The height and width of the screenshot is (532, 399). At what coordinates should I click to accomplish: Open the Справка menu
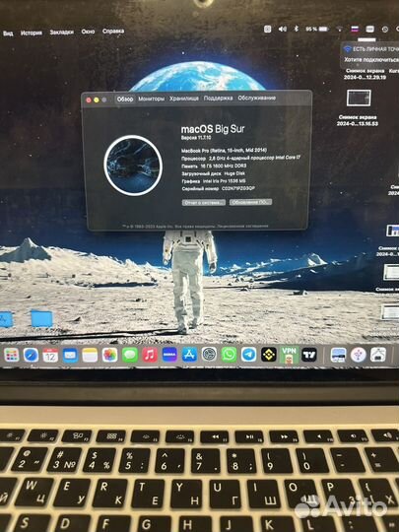click(113, 32)
